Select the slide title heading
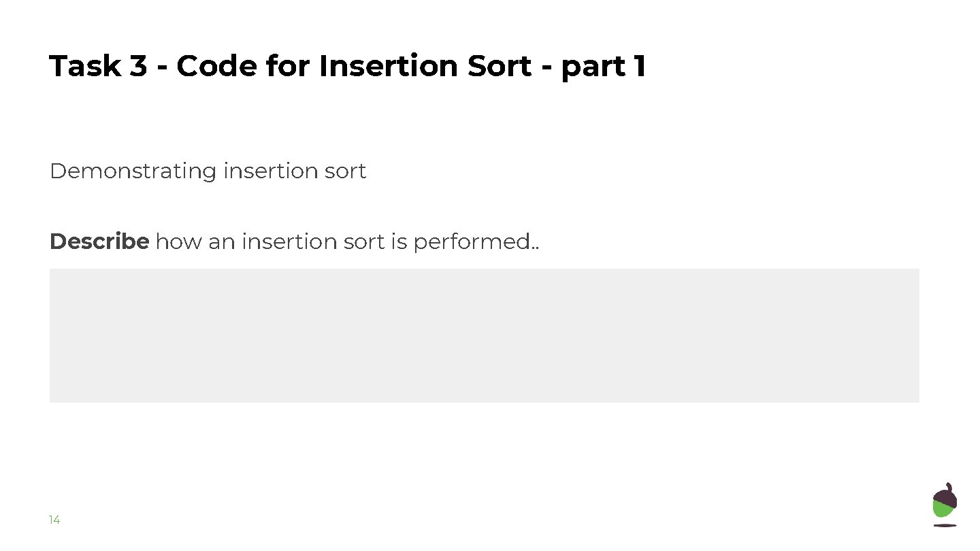This screenshot has height=551, width=980. [347, 67]
